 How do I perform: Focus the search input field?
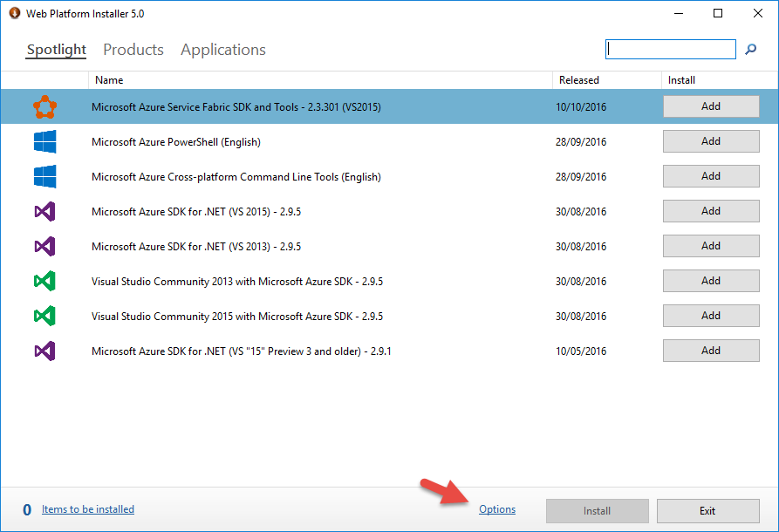click(670, 49)
